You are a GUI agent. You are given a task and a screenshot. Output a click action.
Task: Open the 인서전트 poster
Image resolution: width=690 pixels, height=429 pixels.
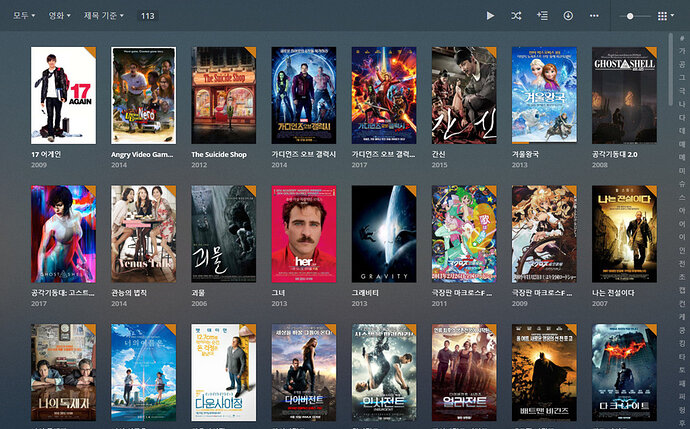pos(384,372)
